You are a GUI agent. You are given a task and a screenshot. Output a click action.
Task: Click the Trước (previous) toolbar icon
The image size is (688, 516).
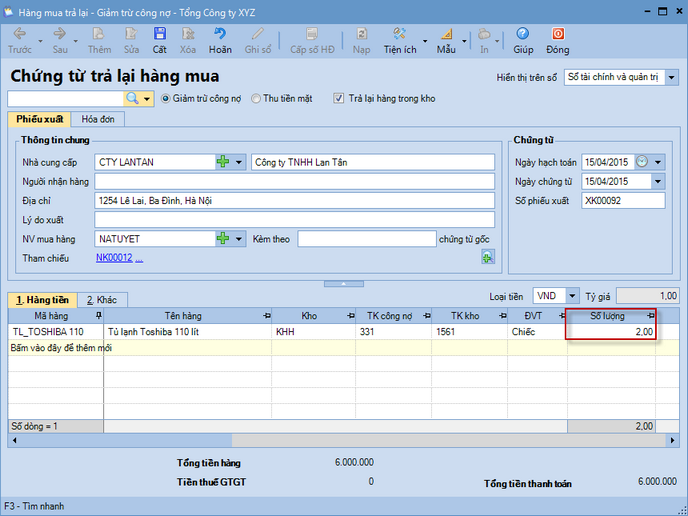click(x=20, y=34)
